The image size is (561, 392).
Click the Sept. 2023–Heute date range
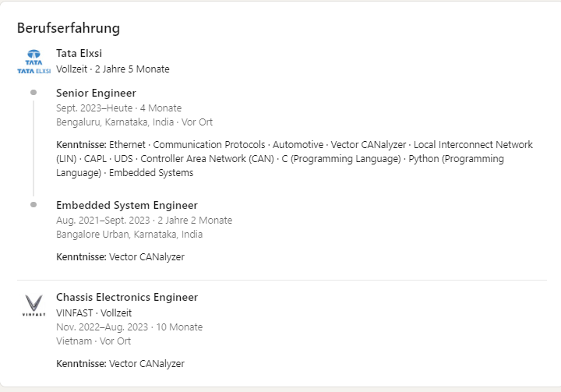[x=94, y=108]
